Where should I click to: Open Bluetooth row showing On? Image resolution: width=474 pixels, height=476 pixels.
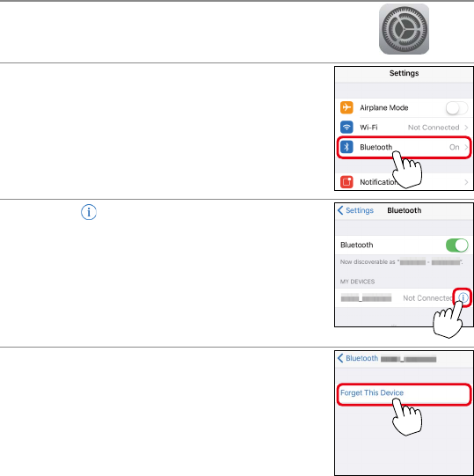[404, 147]
